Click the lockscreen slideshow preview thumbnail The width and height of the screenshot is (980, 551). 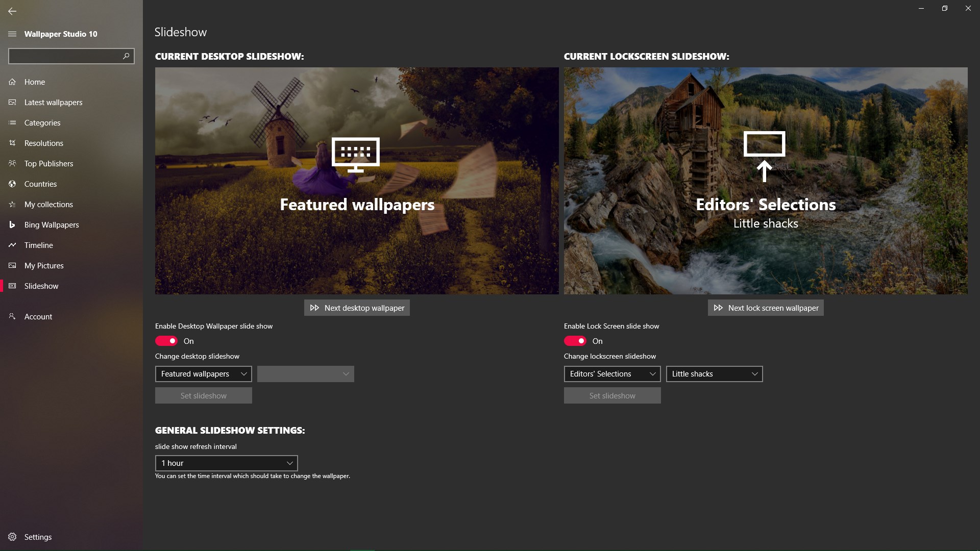[765, 181]
